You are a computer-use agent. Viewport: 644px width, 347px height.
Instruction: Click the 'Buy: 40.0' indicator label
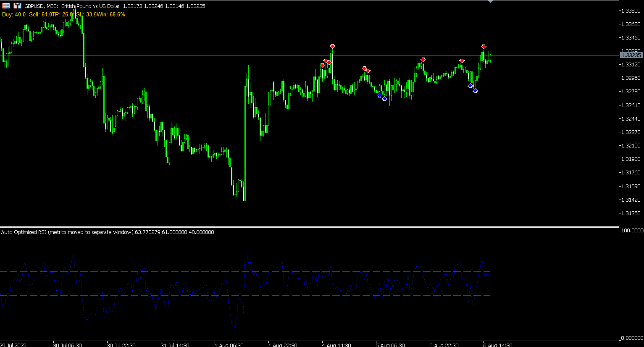coord(14,14)
